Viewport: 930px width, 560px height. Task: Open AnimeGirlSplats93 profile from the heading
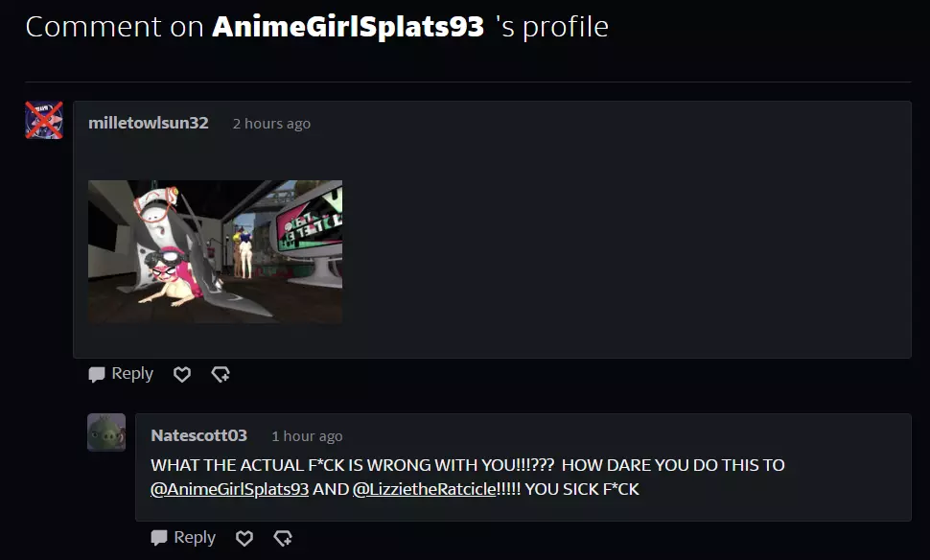348,27
